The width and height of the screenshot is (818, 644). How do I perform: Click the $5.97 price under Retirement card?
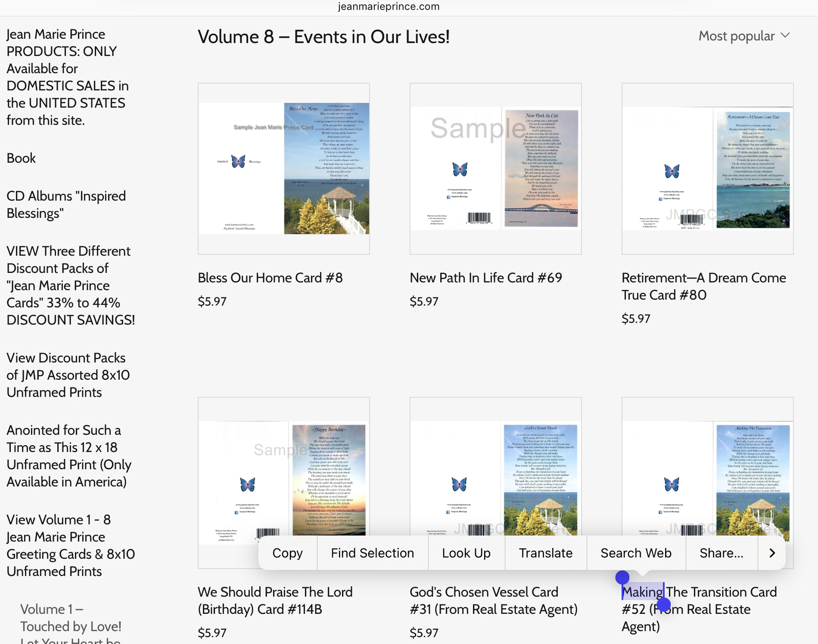[x=636, y=318]
